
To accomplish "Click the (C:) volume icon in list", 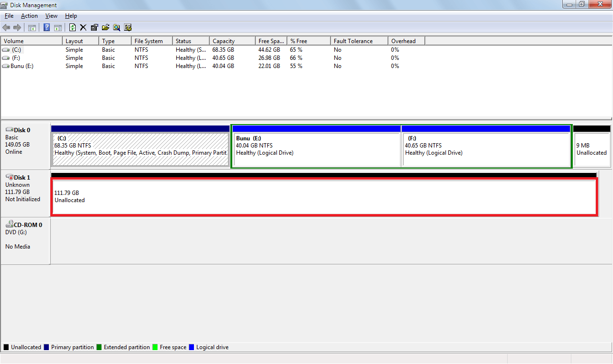I will 6,50.
